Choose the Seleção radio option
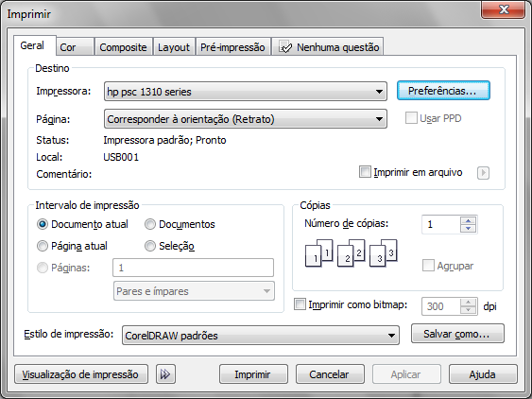Viewport: 532px width, 399px height. 150,246
